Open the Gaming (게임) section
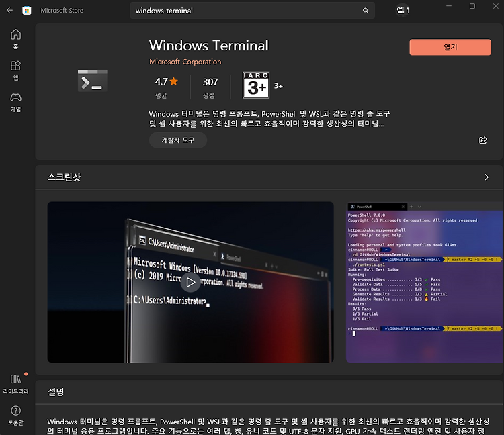Screen dimensions: 504x435 [x=15, y=102]
